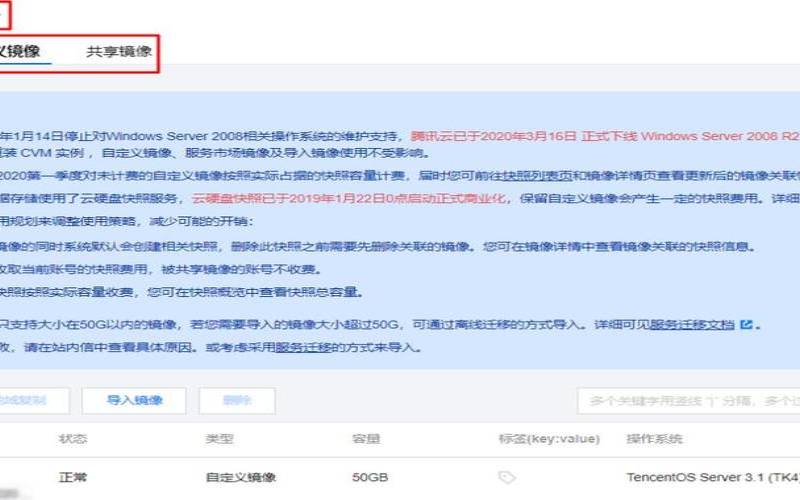Click the 自定义镜像 type cell in the table

[241, 478]
